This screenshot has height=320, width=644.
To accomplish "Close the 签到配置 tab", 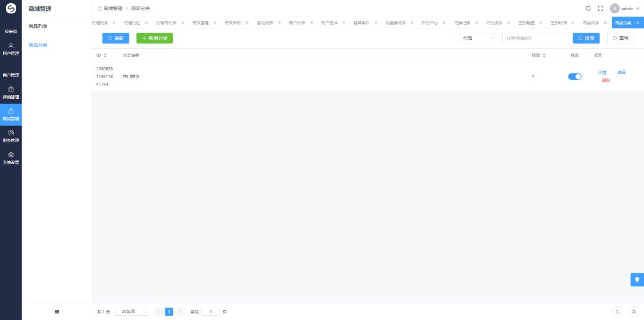I will pyautogui.click(x=541, y=23).
